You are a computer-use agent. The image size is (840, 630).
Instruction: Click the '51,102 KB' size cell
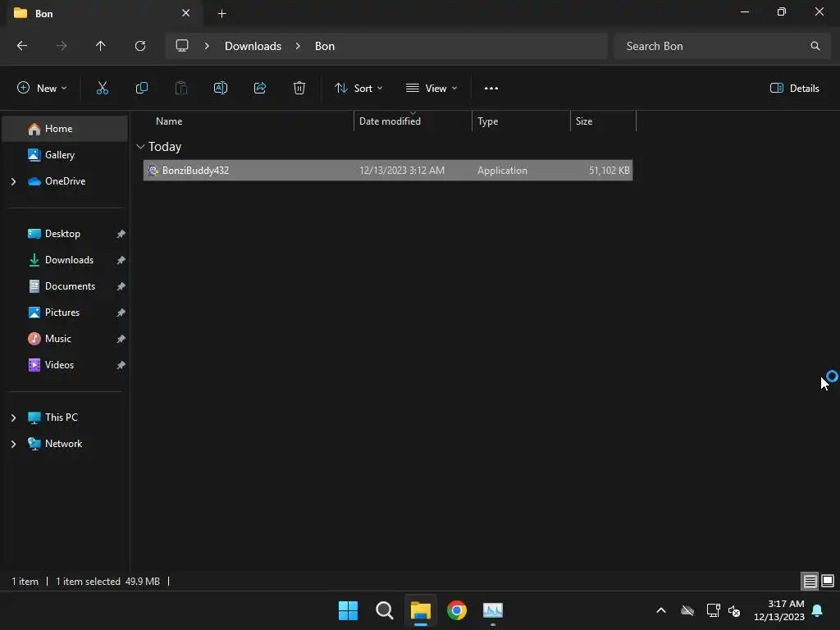tap(609, 171)
